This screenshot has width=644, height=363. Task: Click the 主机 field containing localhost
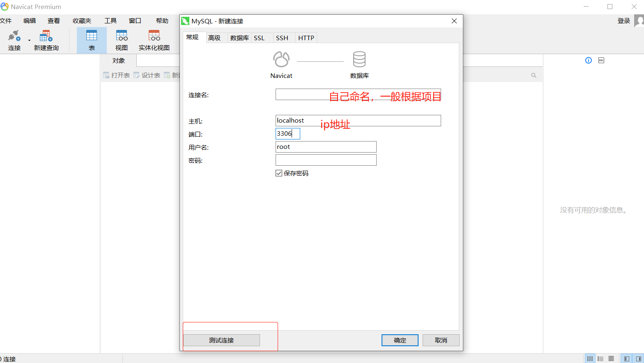coord(358,121)
